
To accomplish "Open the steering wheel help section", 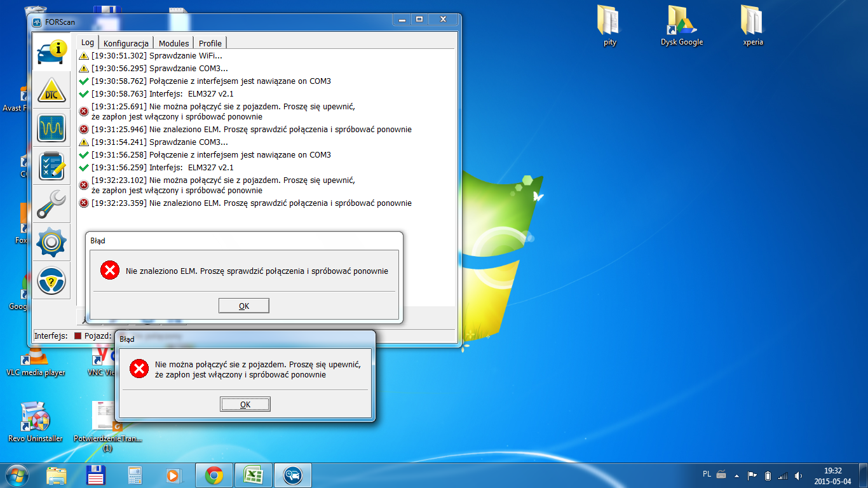I will click(x=51, y=280).
